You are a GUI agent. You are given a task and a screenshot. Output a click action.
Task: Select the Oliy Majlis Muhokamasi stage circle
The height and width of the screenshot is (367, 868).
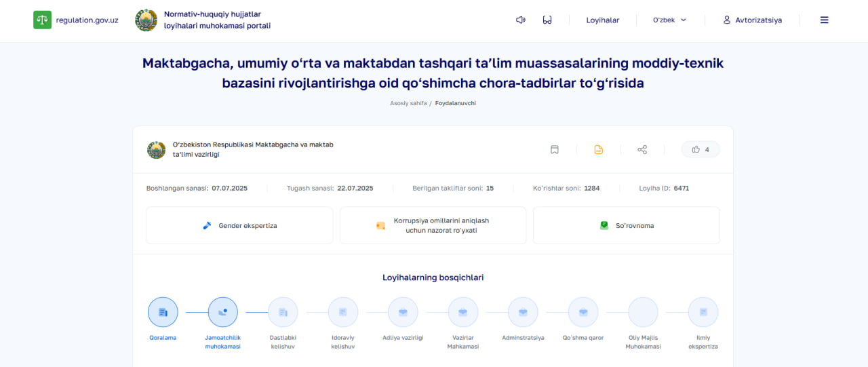[x=643, y=312]
